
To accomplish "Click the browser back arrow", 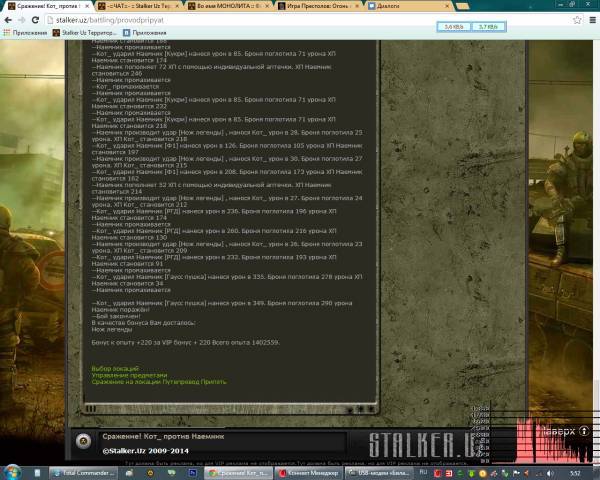I will (x=9, y=19).
